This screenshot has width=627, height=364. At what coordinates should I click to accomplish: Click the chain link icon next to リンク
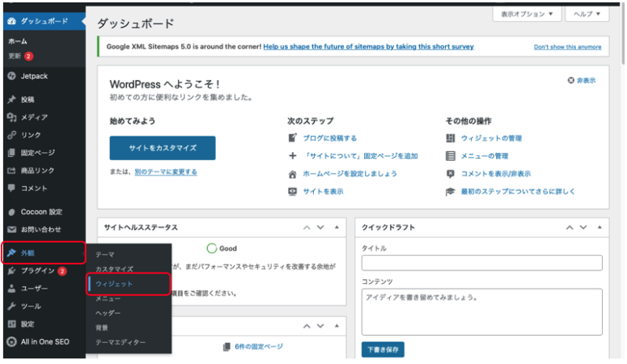click(11, 135)
